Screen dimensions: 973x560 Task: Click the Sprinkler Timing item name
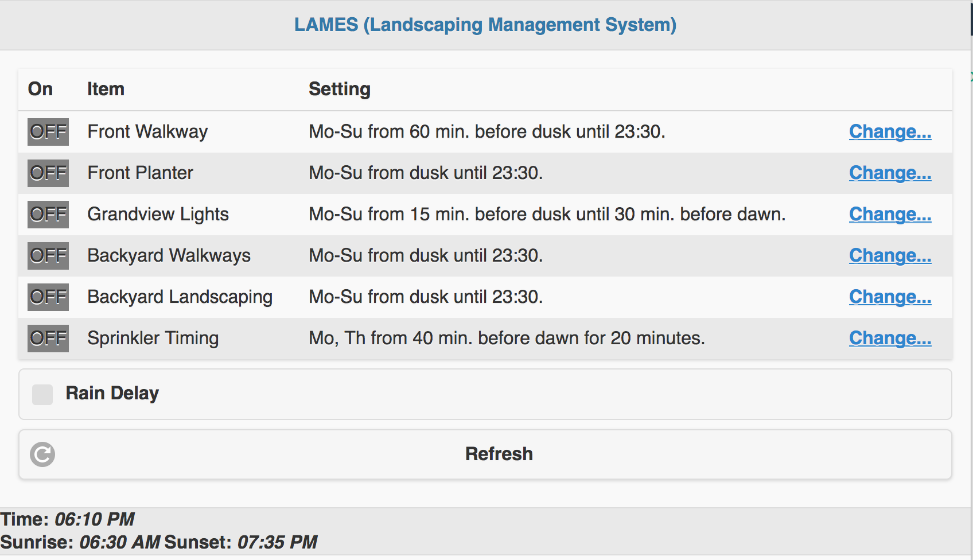(153, 338)
